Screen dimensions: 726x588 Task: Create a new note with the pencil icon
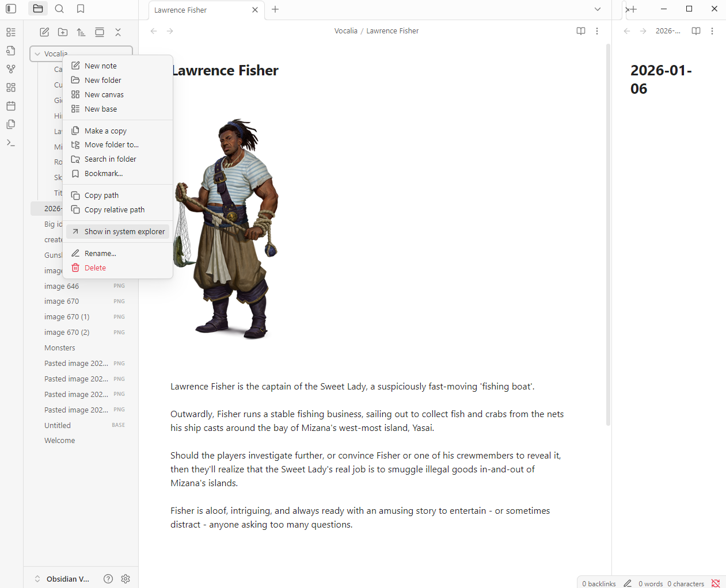pyautogui.click(x=44, y=32)
